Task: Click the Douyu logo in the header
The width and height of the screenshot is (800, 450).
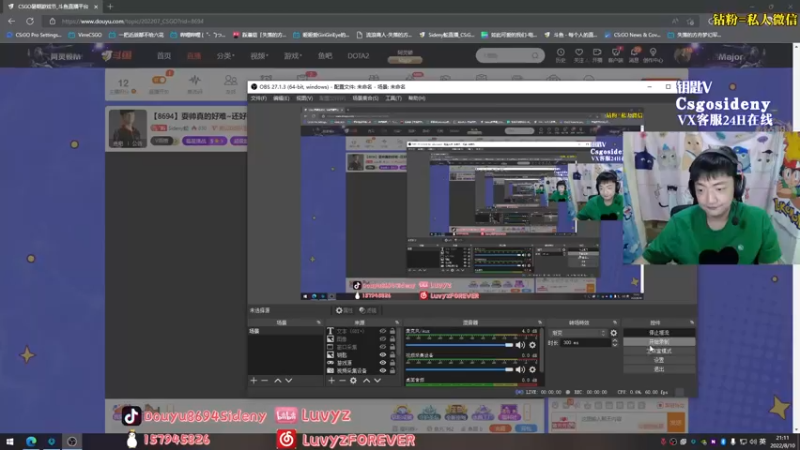Action: click(x=116, y=56)
